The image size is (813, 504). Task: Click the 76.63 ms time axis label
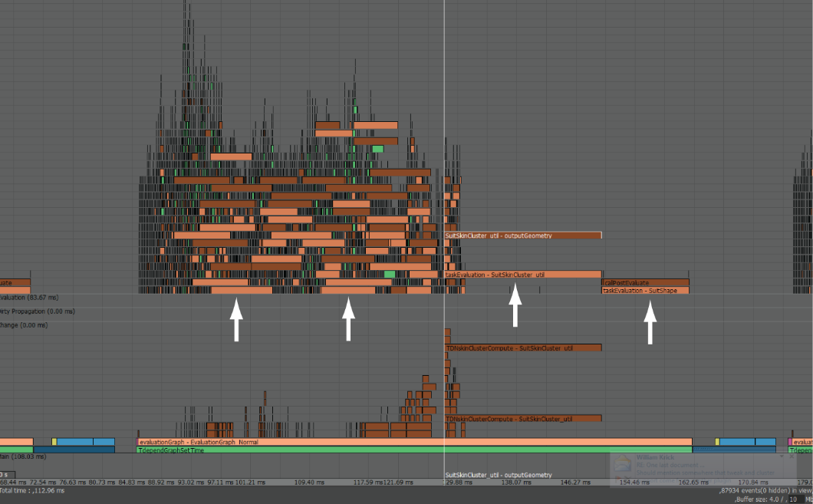[73, 483]
